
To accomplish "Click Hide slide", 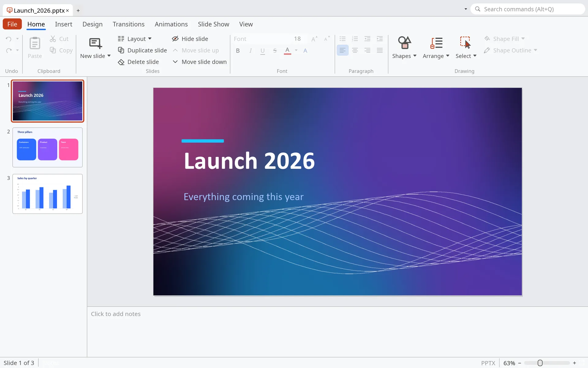I will pyautogui.click(x=190, y=39).
